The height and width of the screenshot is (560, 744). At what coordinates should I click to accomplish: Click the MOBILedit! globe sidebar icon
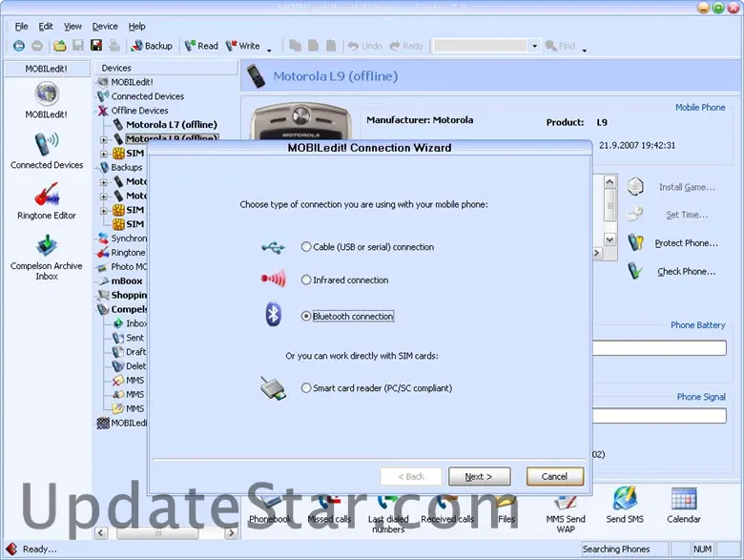click(x=47, y=94)
